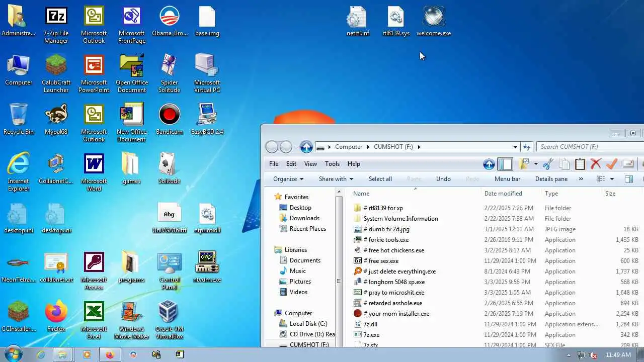Select Downloads in Favorites
This screenshot has height=362, width=644.
pyautogui.click(x=304, y=218)
